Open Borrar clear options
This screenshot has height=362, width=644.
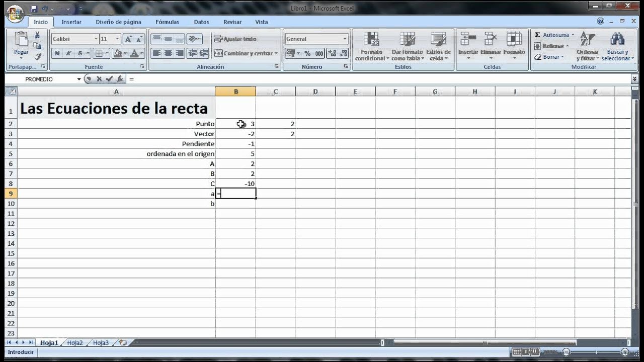(x=549, y=57)
